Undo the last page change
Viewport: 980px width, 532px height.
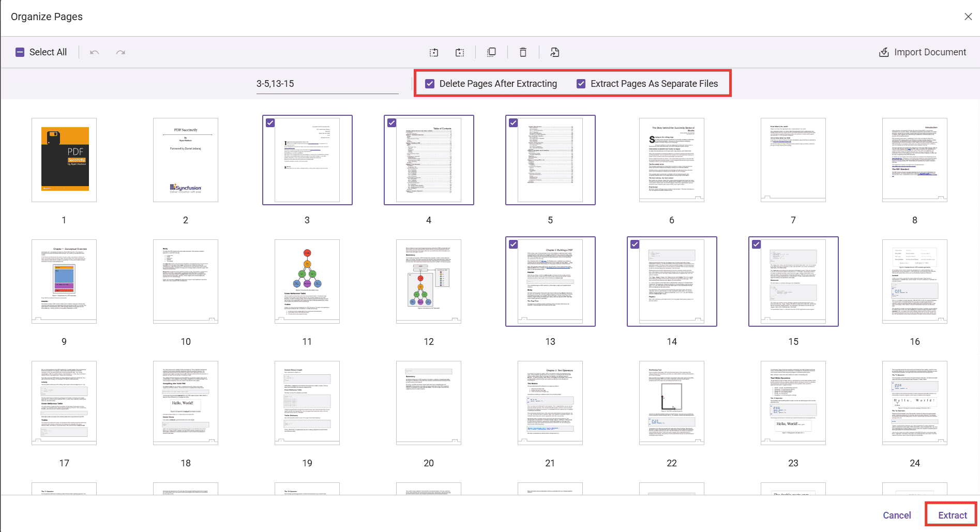coord(94,52)
